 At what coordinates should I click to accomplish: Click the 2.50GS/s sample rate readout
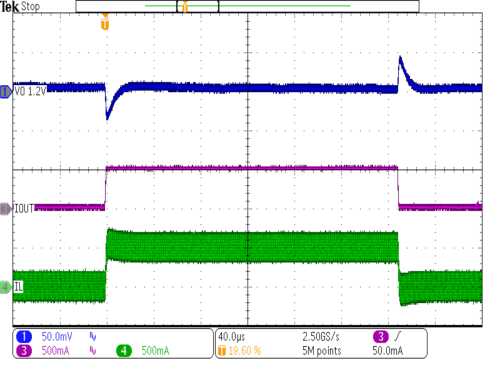pyautogui.click(x=321, y=337)
